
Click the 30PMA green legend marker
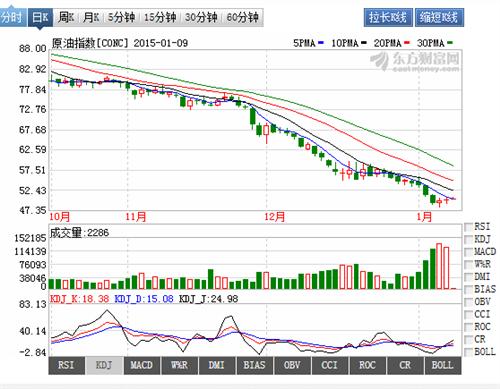pos(450,43)
